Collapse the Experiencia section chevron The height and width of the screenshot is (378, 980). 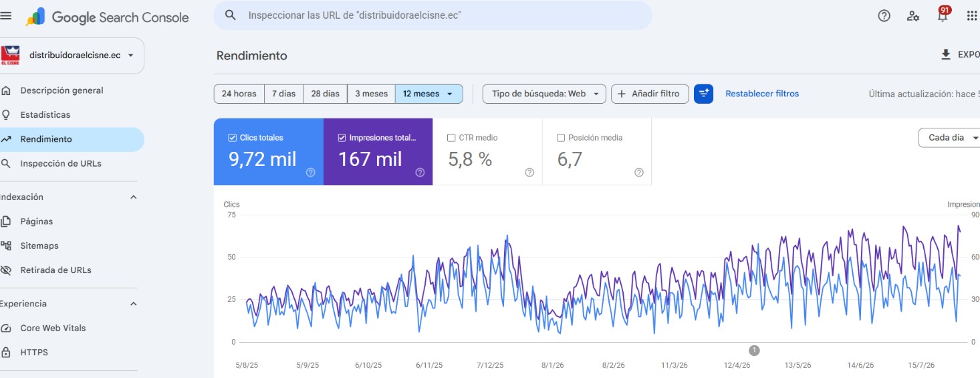point(133,304)
